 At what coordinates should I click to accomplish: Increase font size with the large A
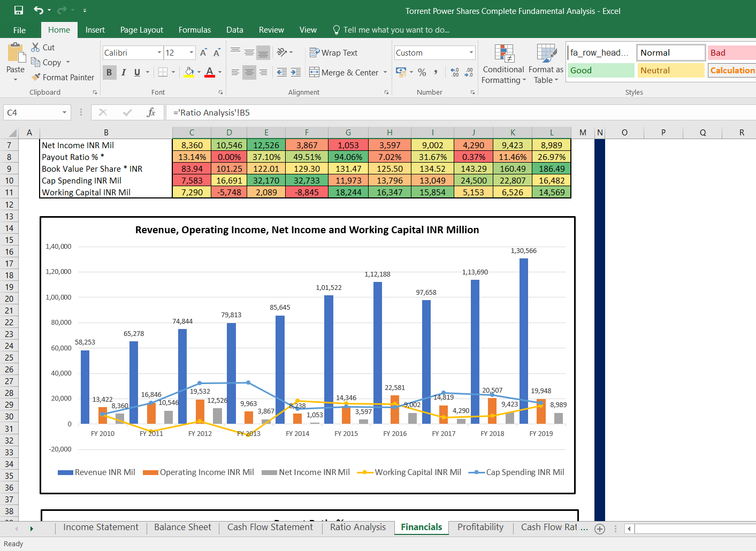click(x=203, y=52)
